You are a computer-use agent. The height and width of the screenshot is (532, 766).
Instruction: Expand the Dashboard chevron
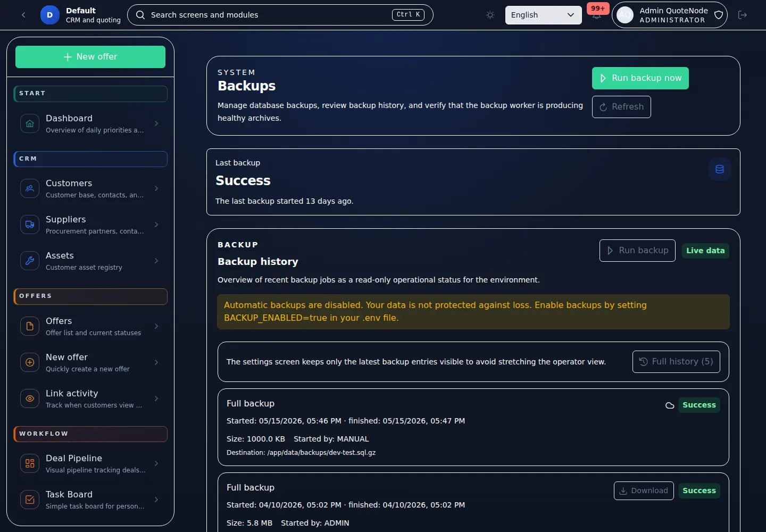pos(156,123)
